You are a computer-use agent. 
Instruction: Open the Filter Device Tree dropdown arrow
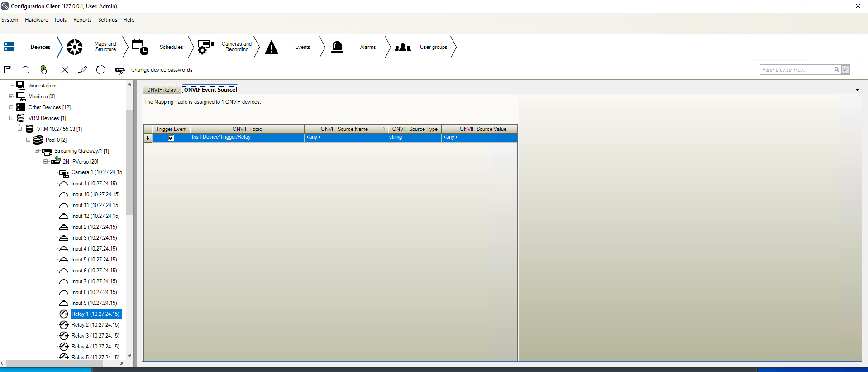845,70
